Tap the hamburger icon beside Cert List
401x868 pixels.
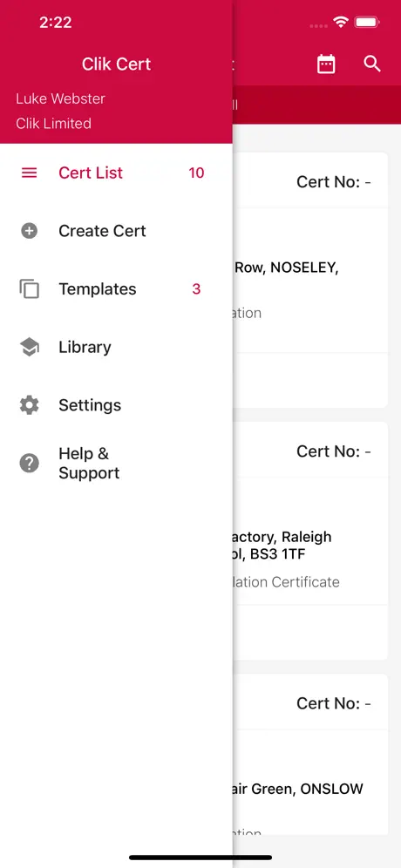pos(29,173)
